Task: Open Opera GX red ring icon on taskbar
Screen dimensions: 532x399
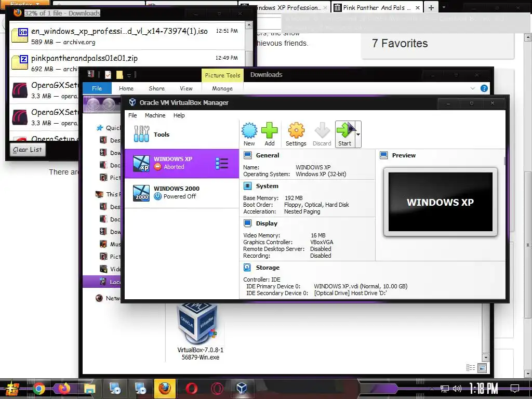Action: click(x=217, y=389)
